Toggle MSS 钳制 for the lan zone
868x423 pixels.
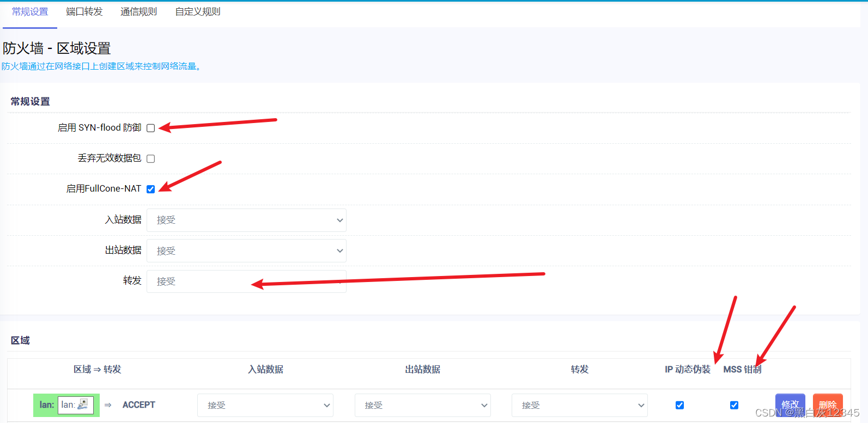[x=734, y=405]
